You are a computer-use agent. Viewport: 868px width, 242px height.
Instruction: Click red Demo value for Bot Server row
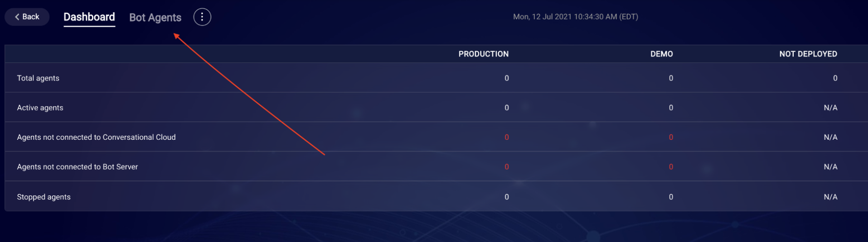tap(671, 166)
